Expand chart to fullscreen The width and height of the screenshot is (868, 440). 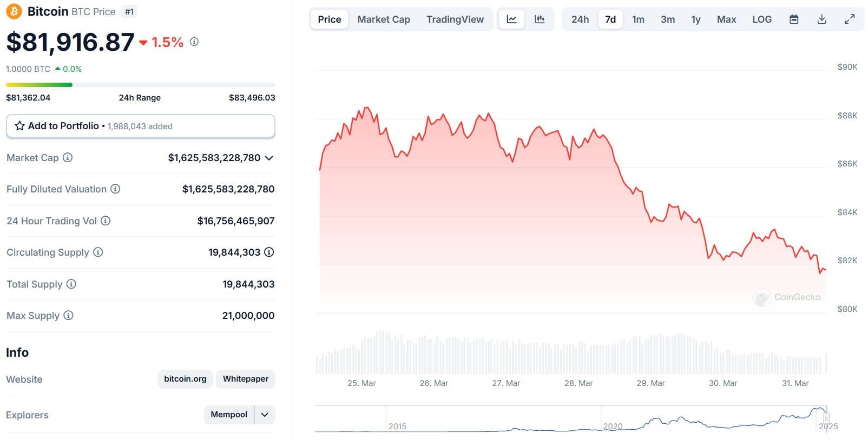850,19
